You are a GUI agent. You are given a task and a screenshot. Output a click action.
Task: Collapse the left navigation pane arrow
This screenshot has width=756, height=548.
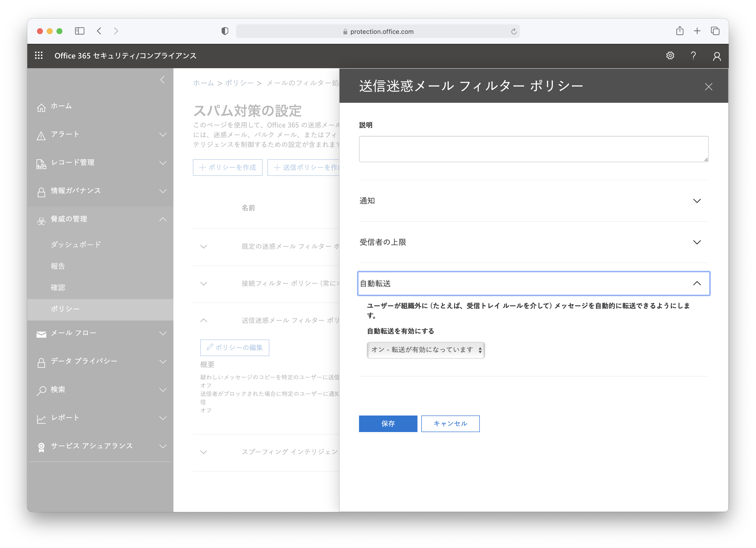pos(162,80)
